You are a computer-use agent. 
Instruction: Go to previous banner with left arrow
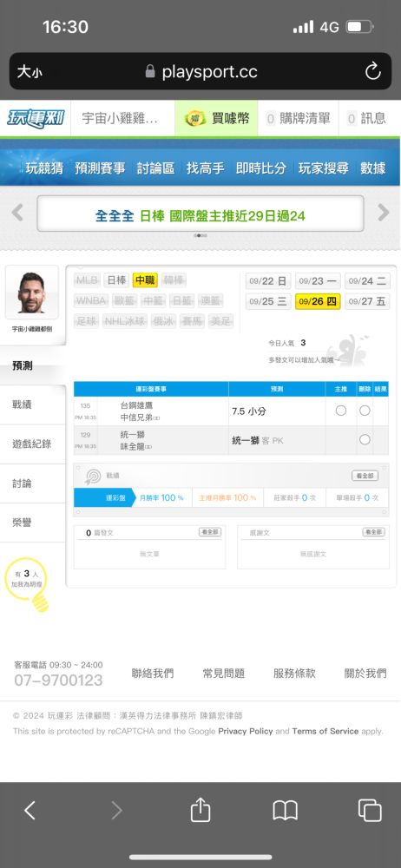pos(17,212)
